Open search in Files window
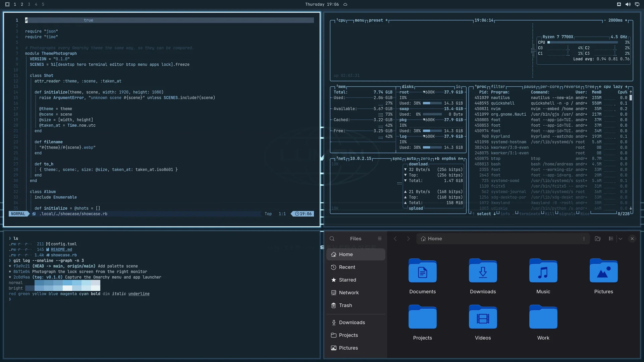644x362 pixels. pyautogui.click(x=332, y=239)
